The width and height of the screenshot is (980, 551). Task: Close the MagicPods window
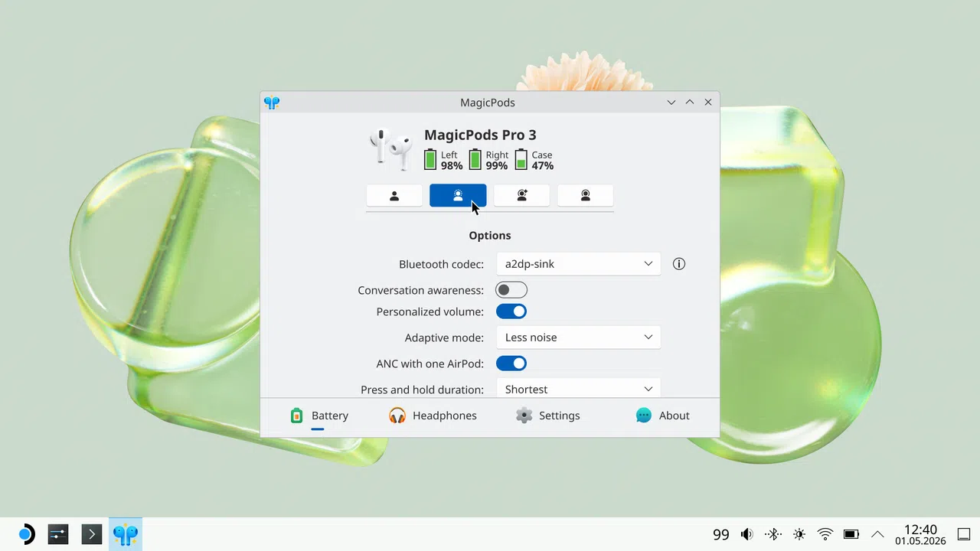708,103
